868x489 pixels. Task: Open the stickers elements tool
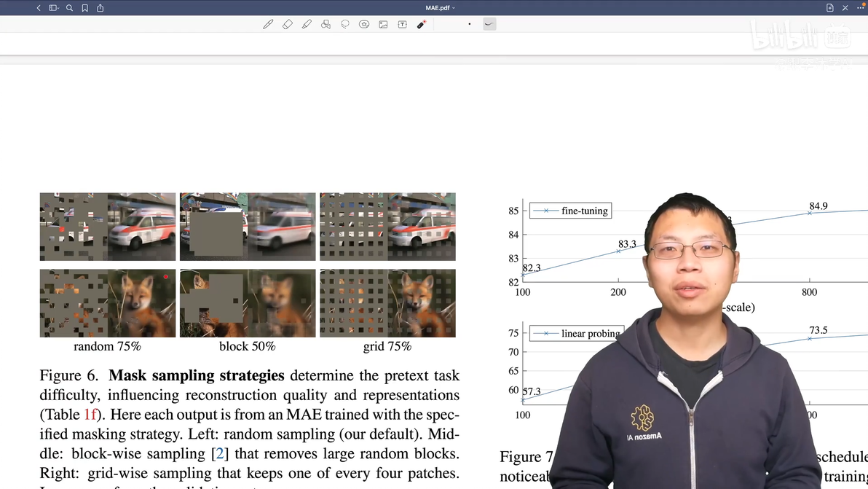[x=363, y=24]
